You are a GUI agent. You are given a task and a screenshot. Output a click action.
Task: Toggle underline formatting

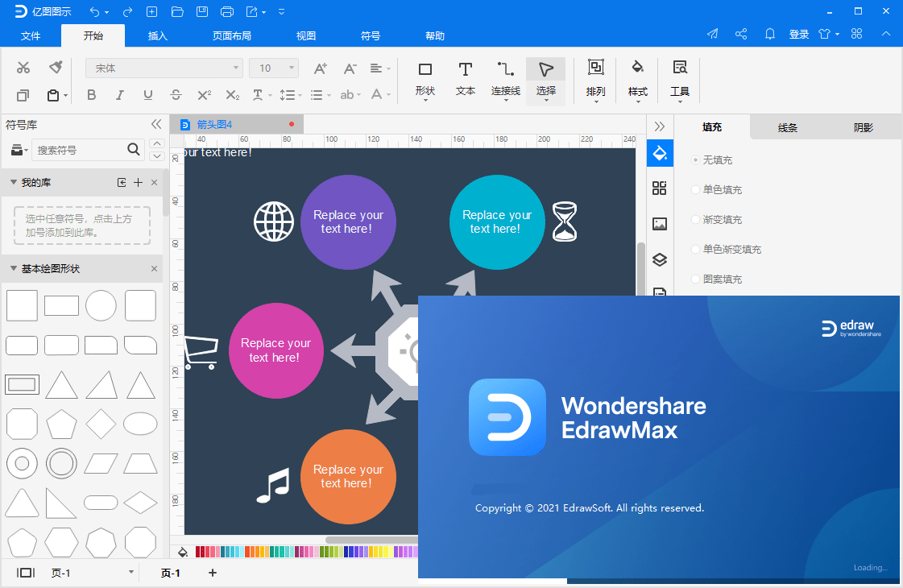tap(148, 95)
